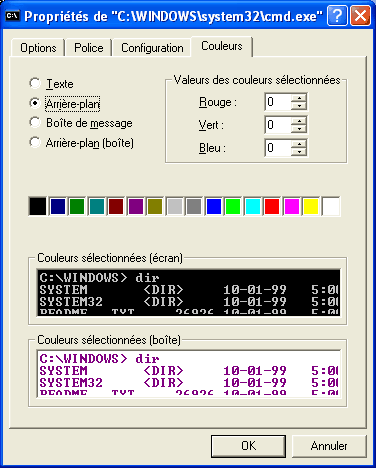Pick the olive color swatch
Image resolution: width=376 pixels, height=468 pixels.
coord(155,206)
